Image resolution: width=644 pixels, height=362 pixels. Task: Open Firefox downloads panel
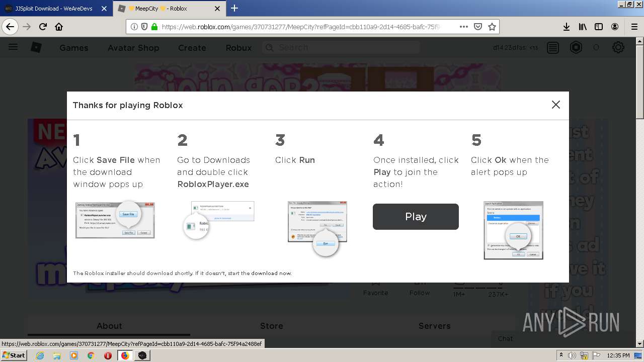tap(567, 27)
